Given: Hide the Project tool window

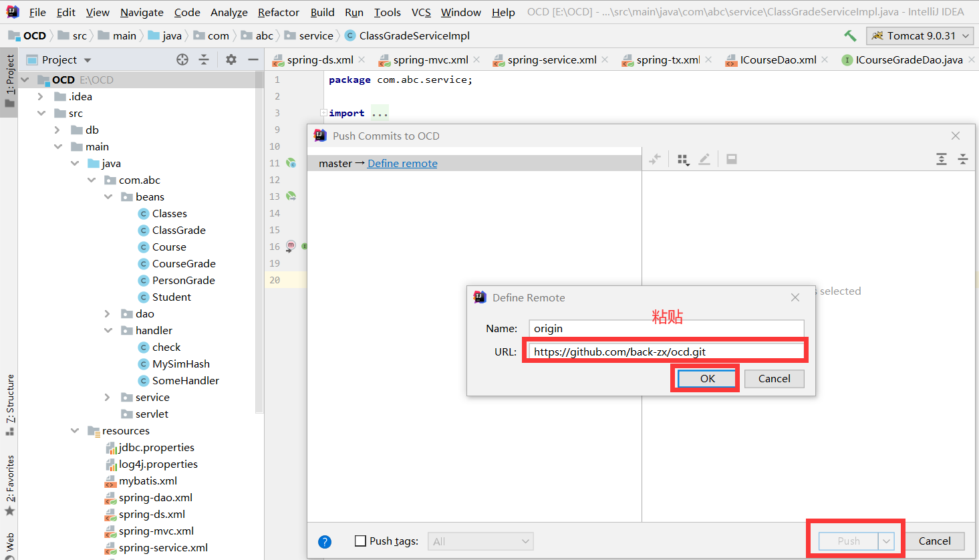Looking at the screenshot, I should coord(252,59).
